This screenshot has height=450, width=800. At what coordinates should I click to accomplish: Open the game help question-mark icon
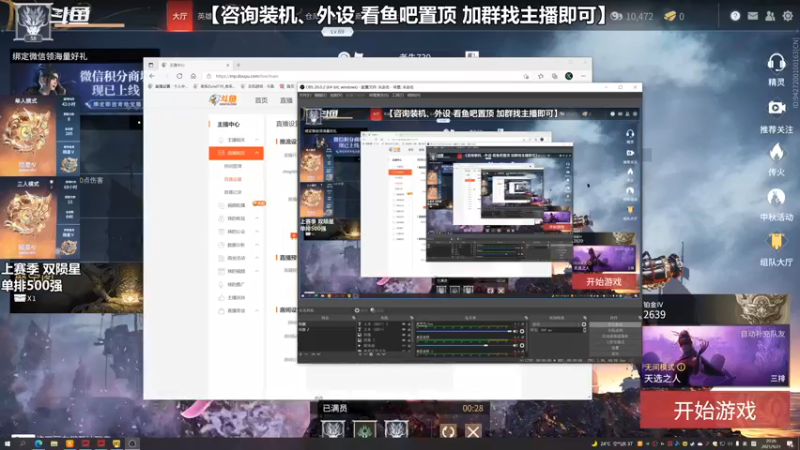(x=735, y=16)
